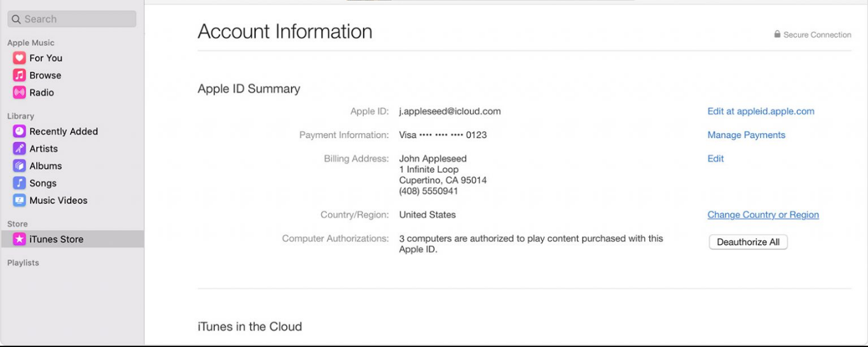The image size is (868, 347).
Task: Open the Edit at appleid.apple.com link
Action: point(761,111)
